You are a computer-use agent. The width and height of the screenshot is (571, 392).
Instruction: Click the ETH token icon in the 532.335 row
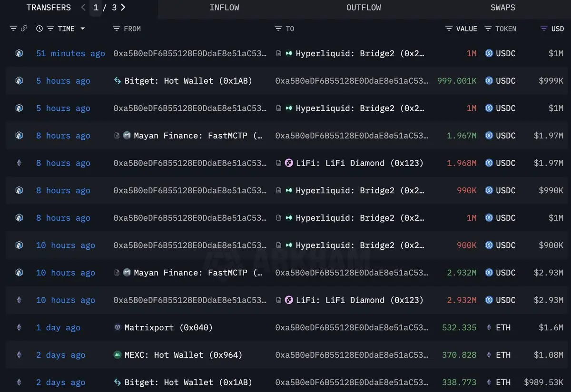click(x=489, y=327)
